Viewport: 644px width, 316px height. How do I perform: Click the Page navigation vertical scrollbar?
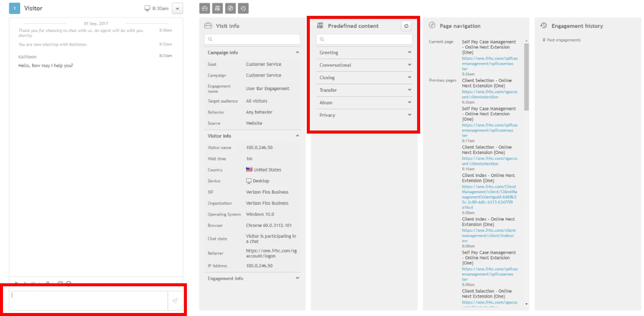(x=526, y=77)
